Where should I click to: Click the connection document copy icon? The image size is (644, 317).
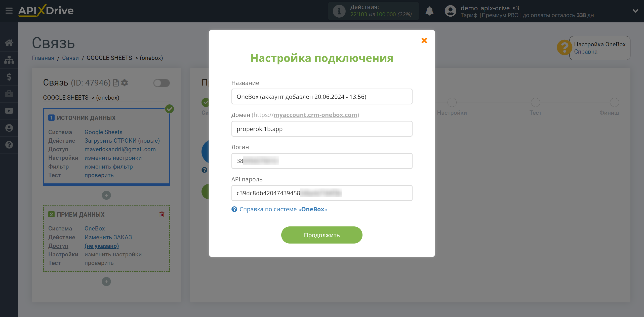(x=116, y=83)
